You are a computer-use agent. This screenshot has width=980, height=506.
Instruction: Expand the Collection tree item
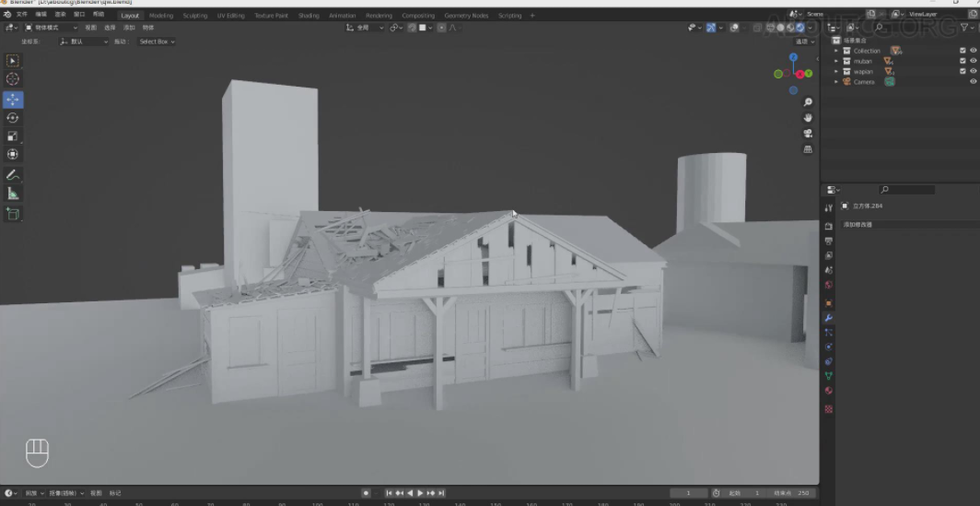point(836,51)
